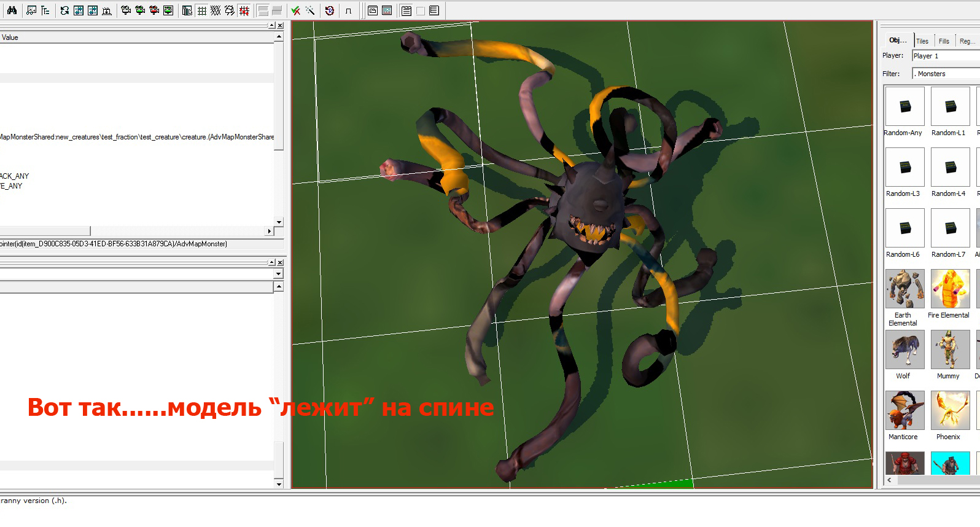Screen dimensions: 980x527
Task: Open the Player 1 dropdown
Action: 946,56
